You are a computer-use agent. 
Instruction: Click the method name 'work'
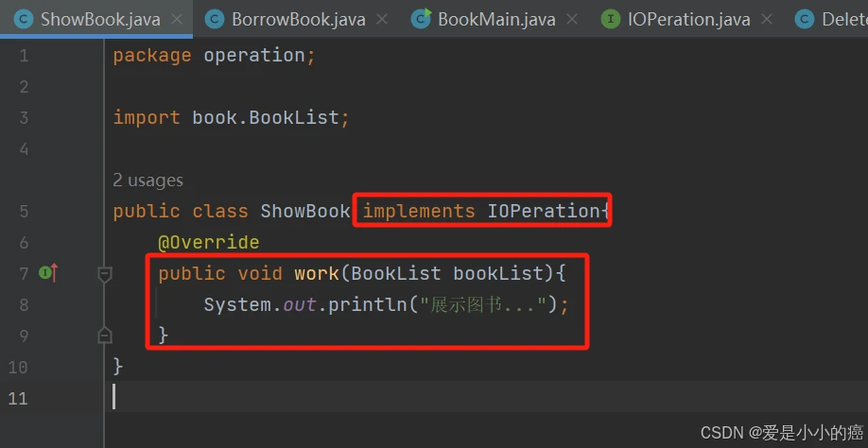coord(317,273)
